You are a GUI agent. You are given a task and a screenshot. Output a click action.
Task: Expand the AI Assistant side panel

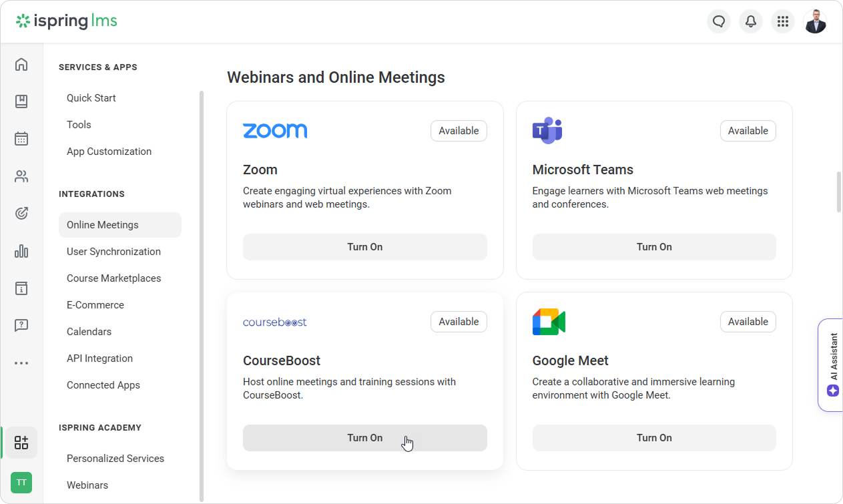[832, 364]
